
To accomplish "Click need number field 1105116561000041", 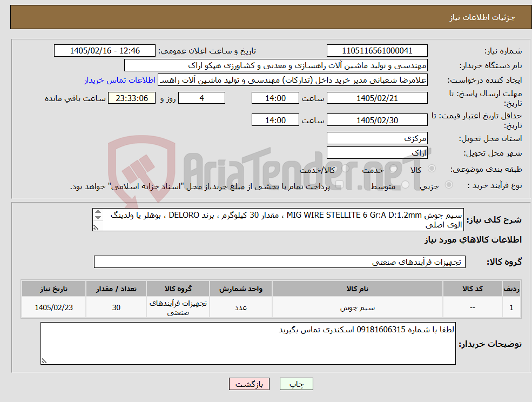I will (377, 51).
